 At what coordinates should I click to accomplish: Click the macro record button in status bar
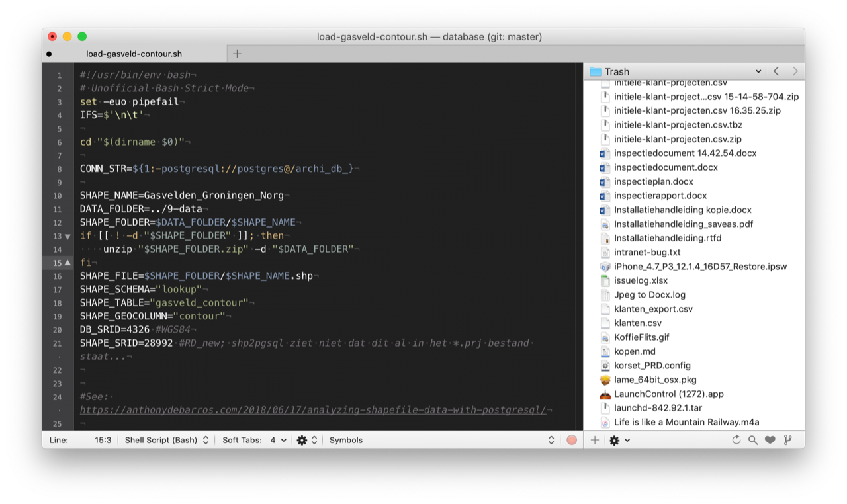(572, 440)
